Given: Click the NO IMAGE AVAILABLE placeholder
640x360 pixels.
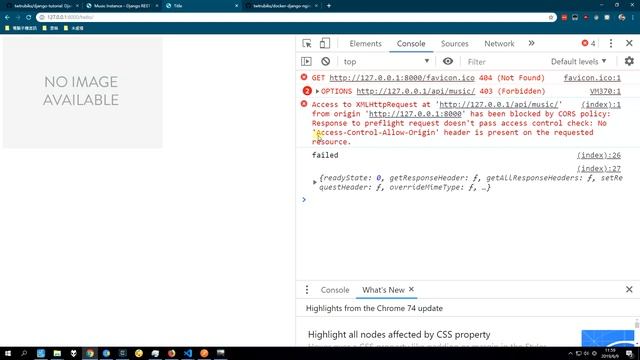Looking at the screenshot, I should (82, 92).
